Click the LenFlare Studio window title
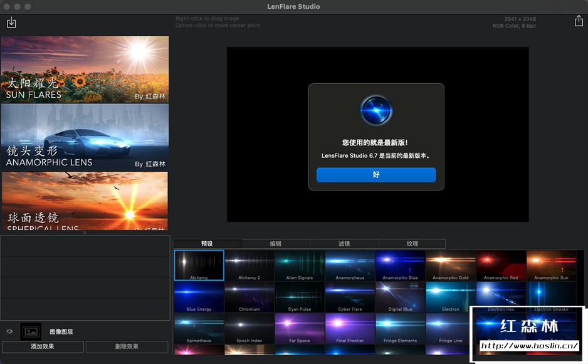The image size is (588, 364). [x=293, y=6]
